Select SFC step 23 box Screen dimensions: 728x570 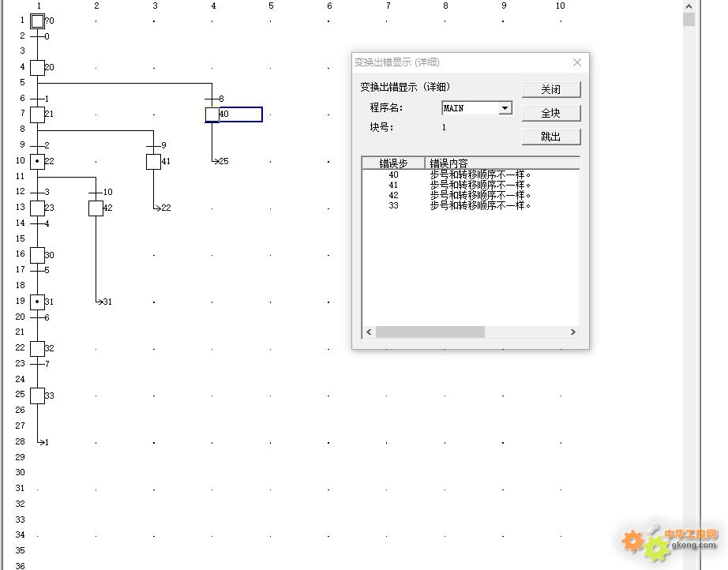pyautogui.click(x=37, y=208)
